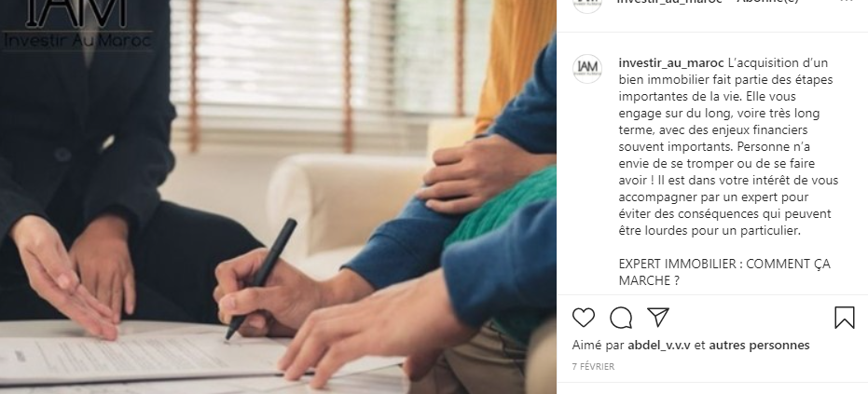Image resolution: width=868 pixels, height=394 pixels.
Task: Open the more options ellipsis in post header
Action: [x=846, y=2]
